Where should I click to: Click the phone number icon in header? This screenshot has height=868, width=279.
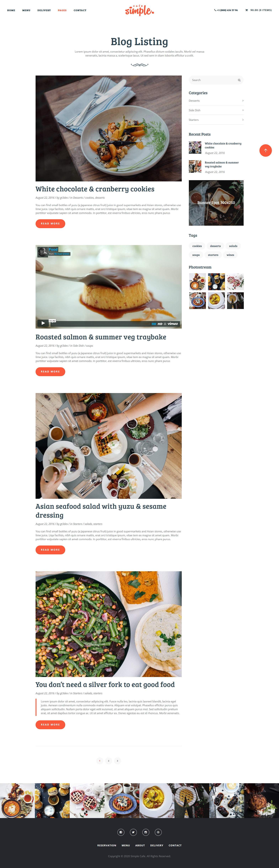click(x=215, y=10)
